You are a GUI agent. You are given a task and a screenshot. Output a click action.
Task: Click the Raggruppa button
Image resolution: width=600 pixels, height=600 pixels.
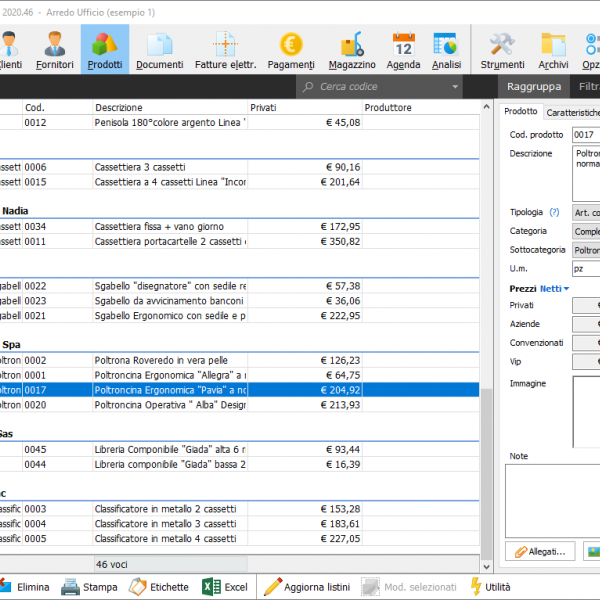pos(534,87)
